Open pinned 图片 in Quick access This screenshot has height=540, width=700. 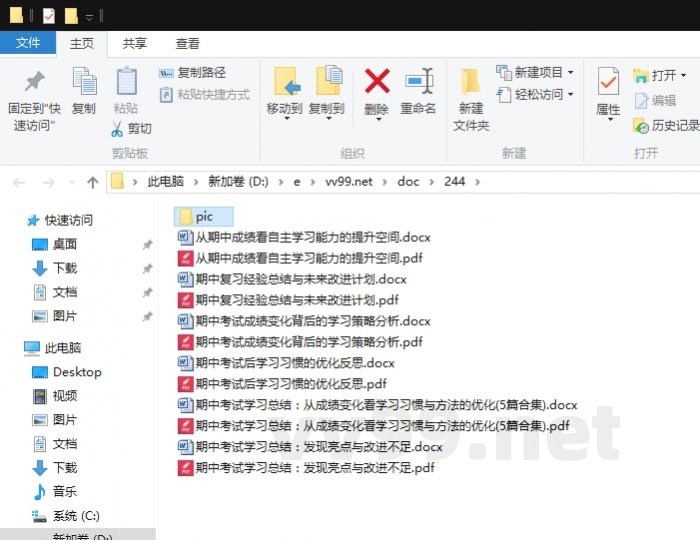pos(54,316)
